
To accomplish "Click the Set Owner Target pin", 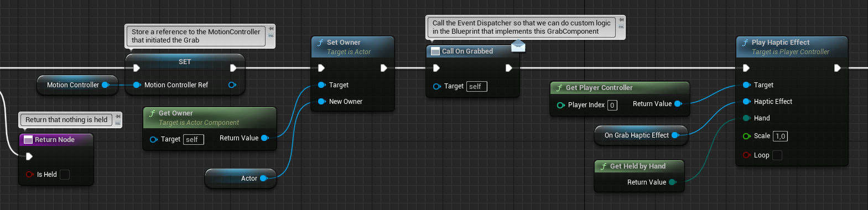I will tap(321, 85).
